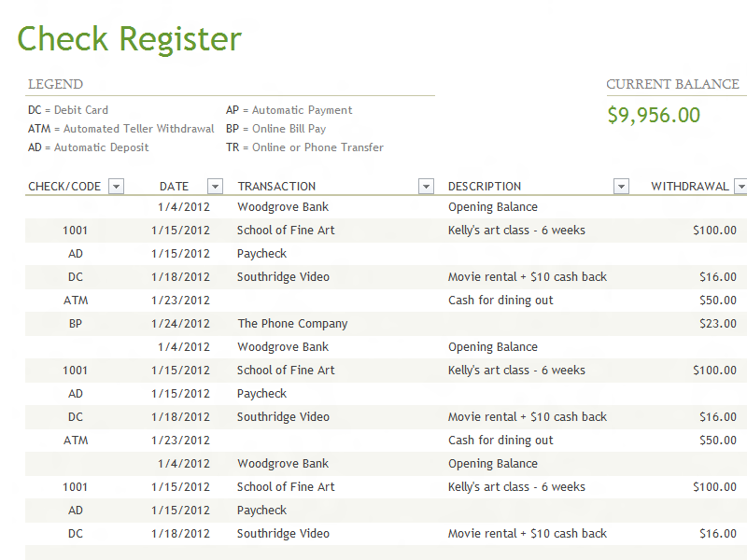
Task: Click the CURRENT BALANCE heading
Action: 672,84
